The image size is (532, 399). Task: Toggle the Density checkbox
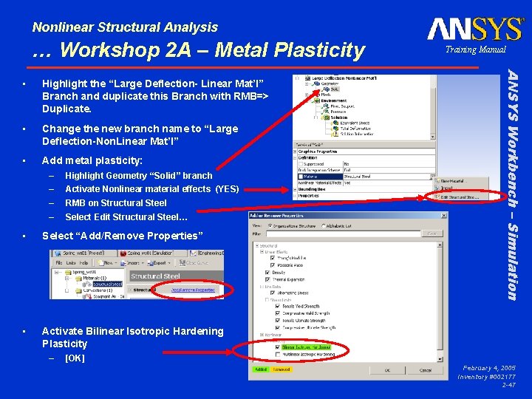pos(267,273)
